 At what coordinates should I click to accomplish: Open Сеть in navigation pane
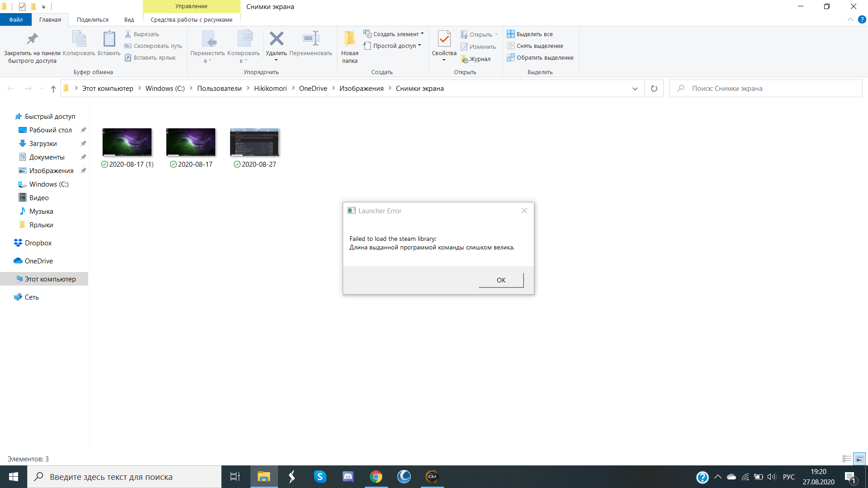click(31, 297)
